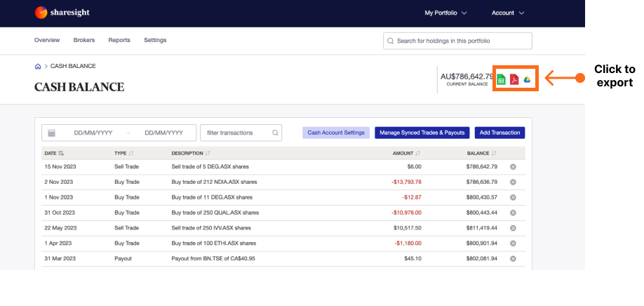
Task: Open settings gear for 15 Nov 2023 row
Action: coord(513,167)
